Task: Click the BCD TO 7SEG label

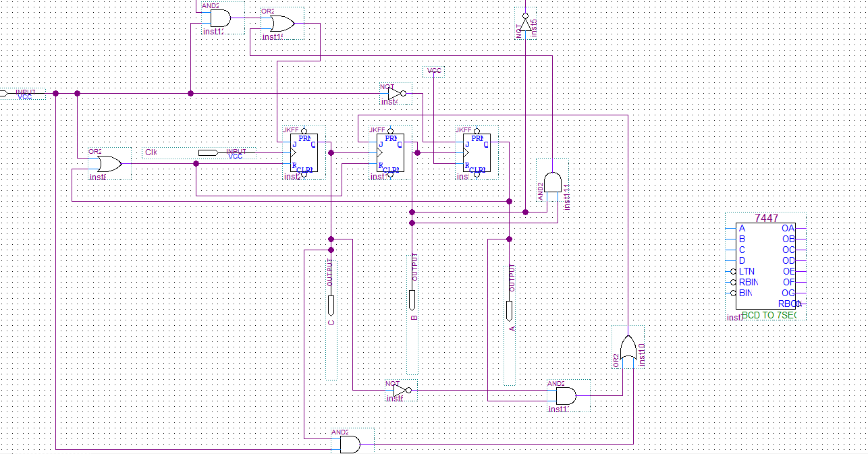Action: 770,316
